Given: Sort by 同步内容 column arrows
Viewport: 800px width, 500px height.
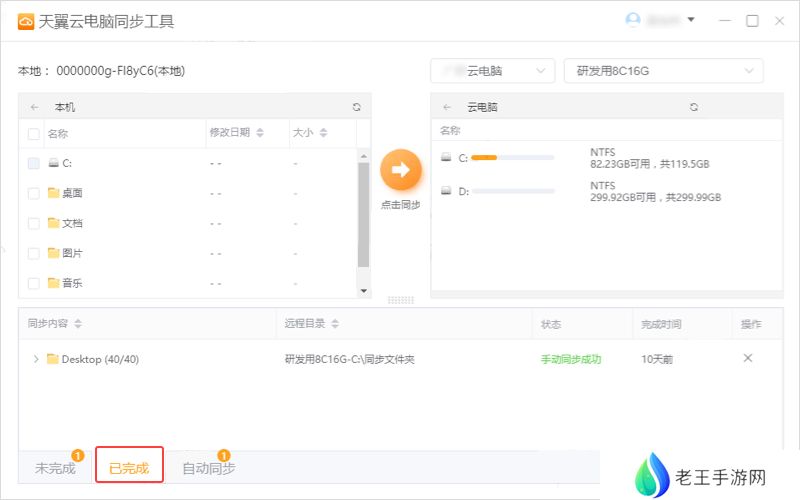Looking at the screenshot, I should 78,323.
